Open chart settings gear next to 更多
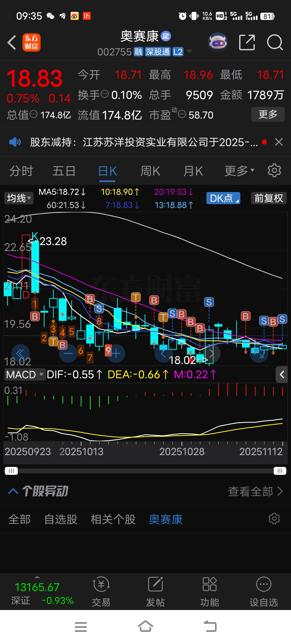 [274, 170]
